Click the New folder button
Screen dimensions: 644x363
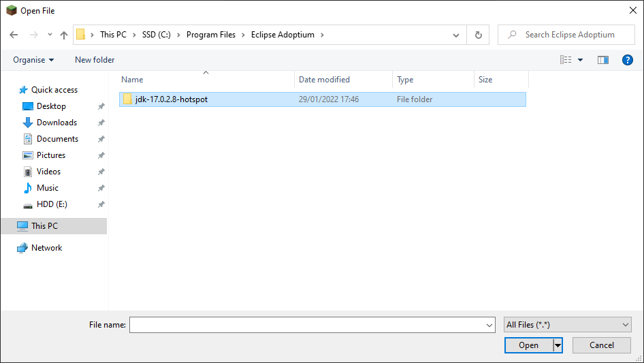coord(95,60)
